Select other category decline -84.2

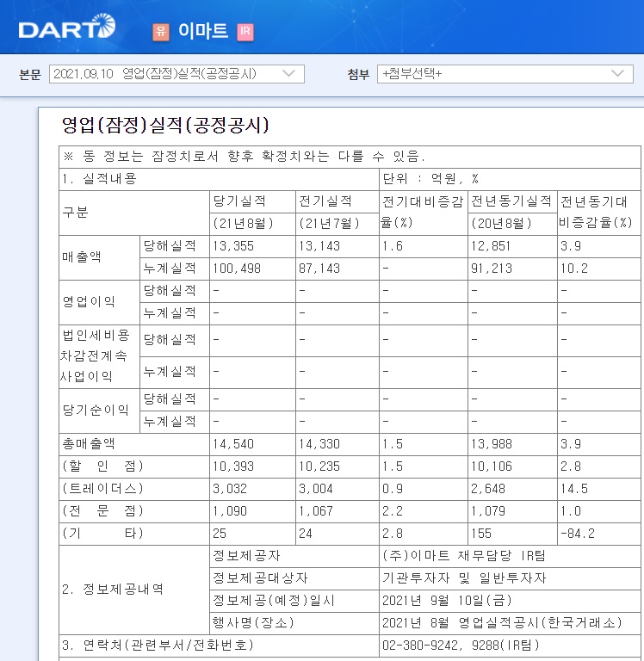click(578, 534)
